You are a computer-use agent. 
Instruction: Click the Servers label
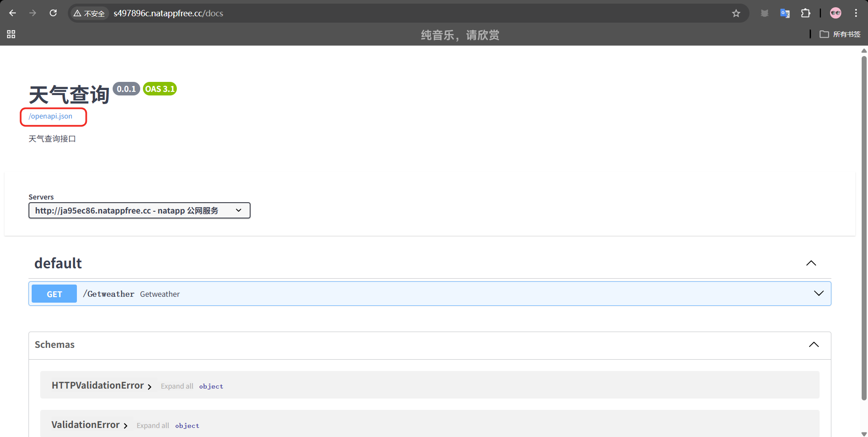(x=41, y=197)
